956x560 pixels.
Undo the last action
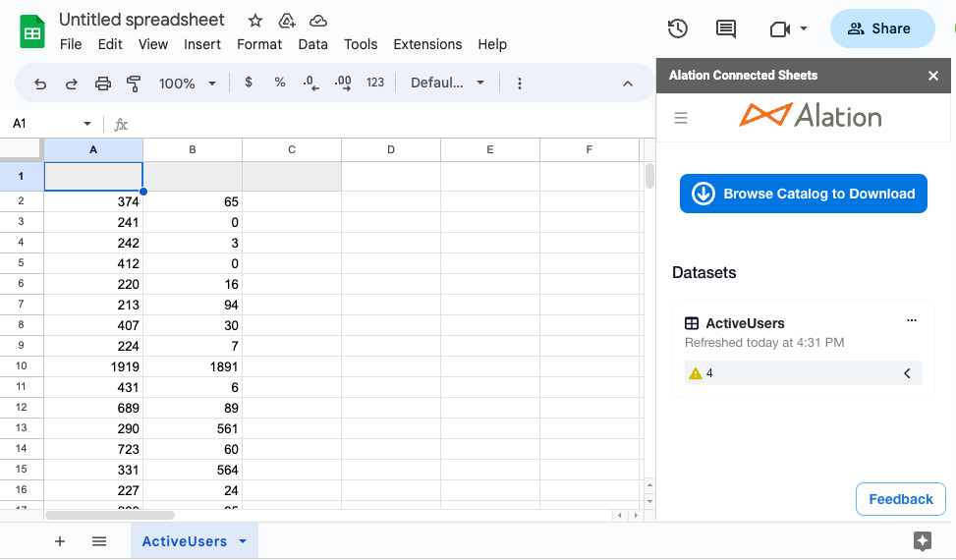(x=40, y=84)
